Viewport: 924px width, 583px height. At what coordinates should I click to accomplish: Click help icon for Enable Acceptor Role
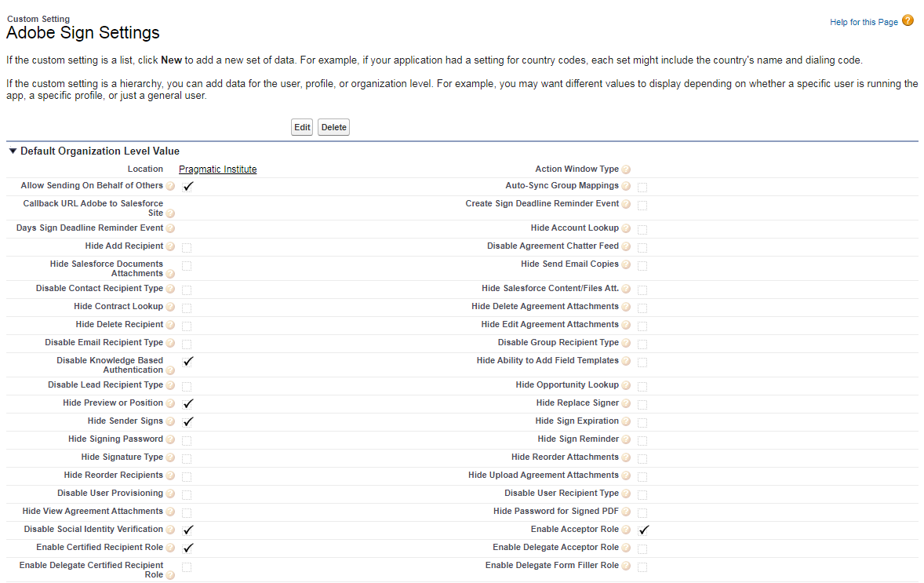tap(626, 530)
